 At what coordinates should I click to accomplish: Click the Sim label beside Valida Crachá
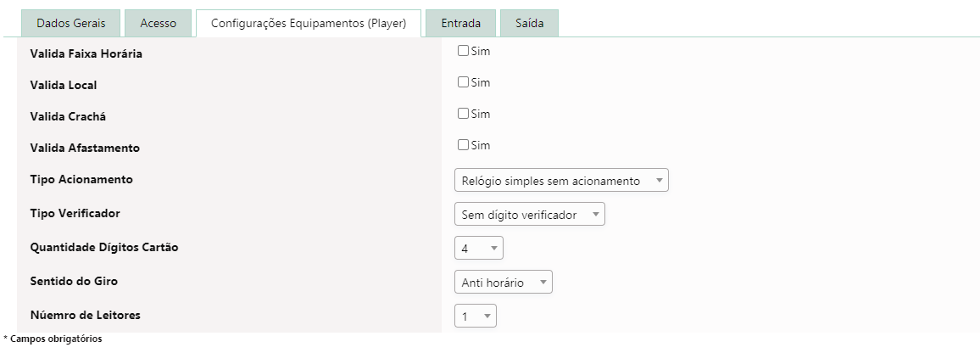pos(481,114)
